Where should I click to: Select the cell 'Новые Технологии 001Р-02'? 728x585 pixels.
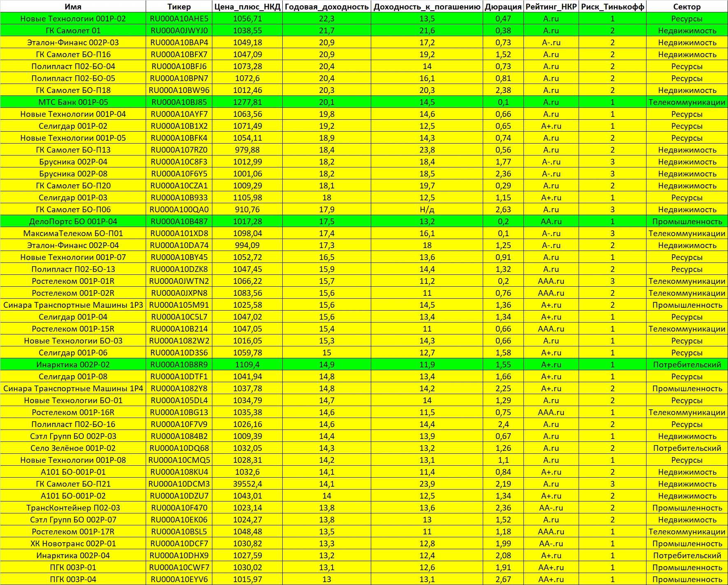(73, 19)
